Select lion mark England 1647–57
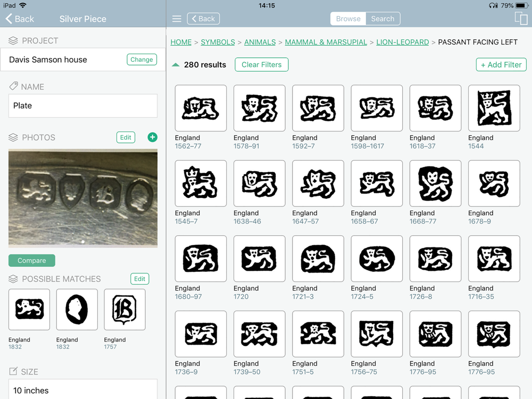The width and height of the screenshot is (532, 399). 318,183
